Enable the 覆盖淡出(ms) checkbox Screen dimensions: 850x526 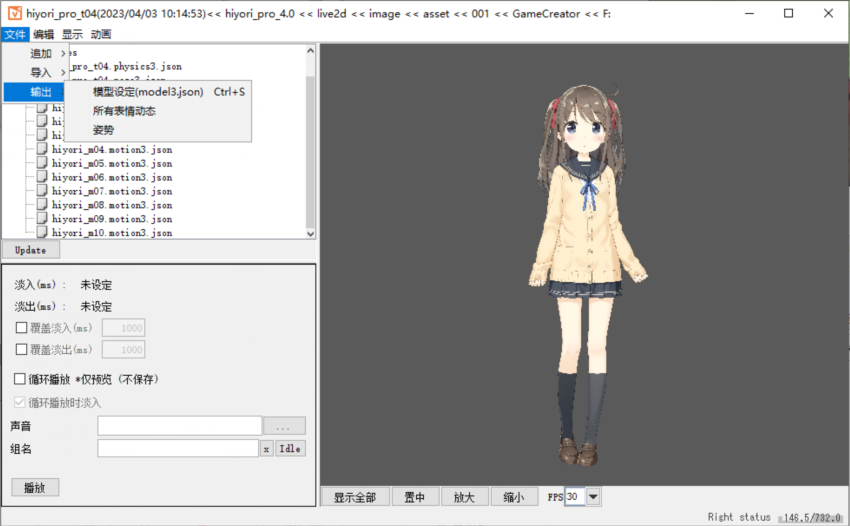[x=22, y=349]
